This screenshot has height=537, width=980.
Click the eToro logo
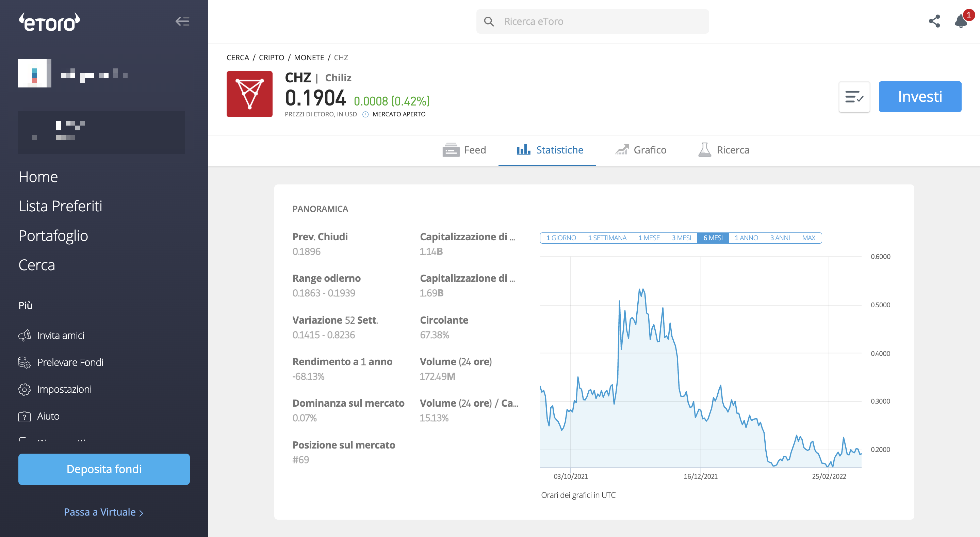click(49, 22)
